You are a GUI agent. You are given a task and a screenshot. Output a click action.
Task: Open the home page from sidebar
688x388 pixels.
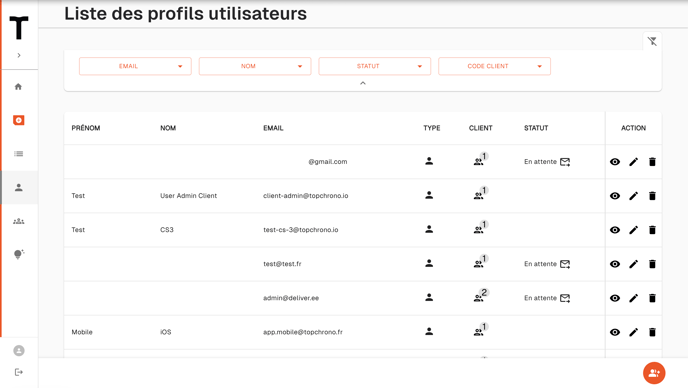18,87
